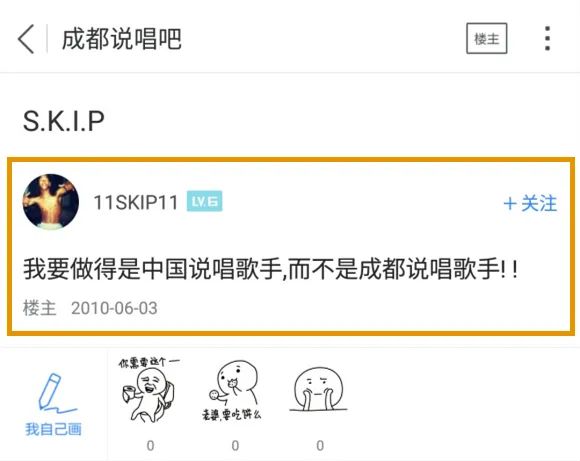
Task: Tap the post date 2010-06-03
Action: (x=114, y=308)
